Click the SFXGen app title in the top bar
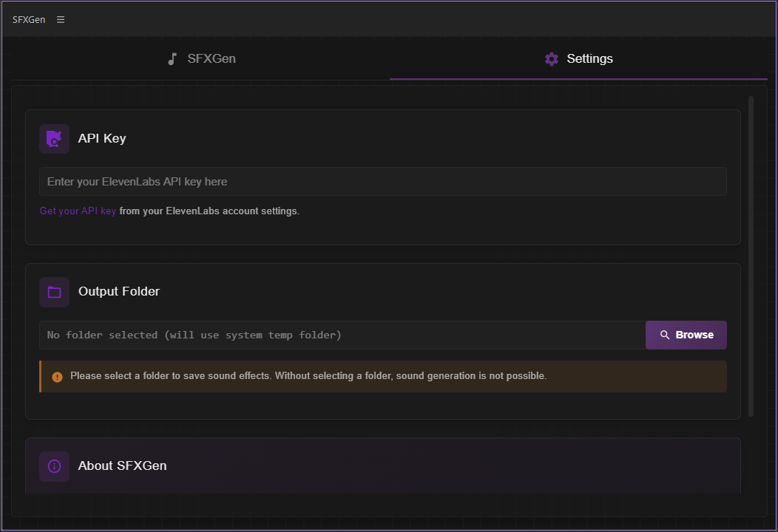This screenshot has height=532, width=778. pyautogui.click(x=29, y=20)
